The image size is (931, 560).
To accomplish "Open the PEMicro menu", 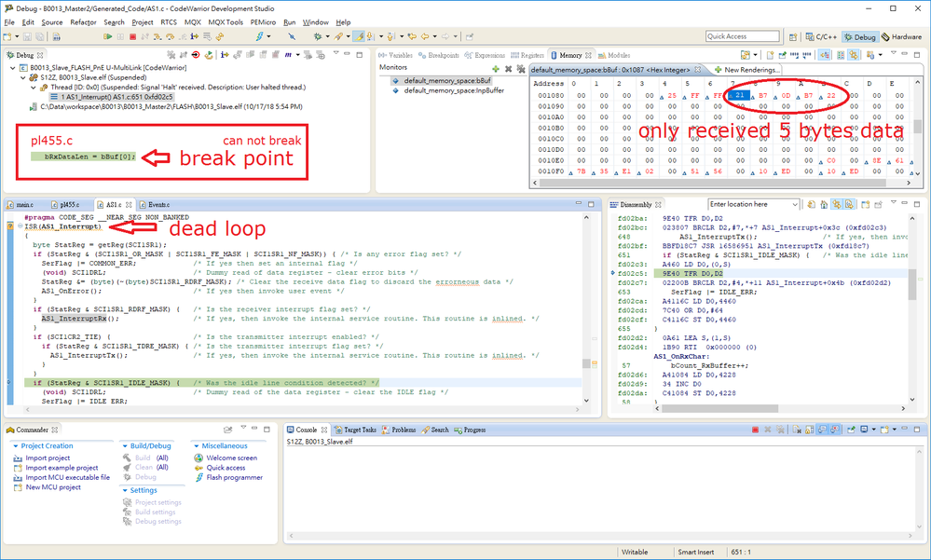I will click(x=263, y=22).
